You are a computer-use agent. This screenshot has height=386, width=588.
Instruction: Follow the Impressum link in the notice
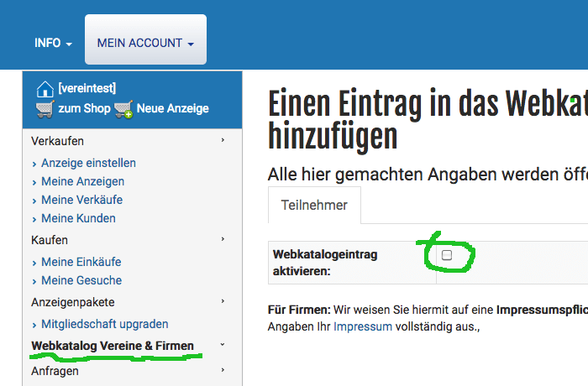pos(362,326)
